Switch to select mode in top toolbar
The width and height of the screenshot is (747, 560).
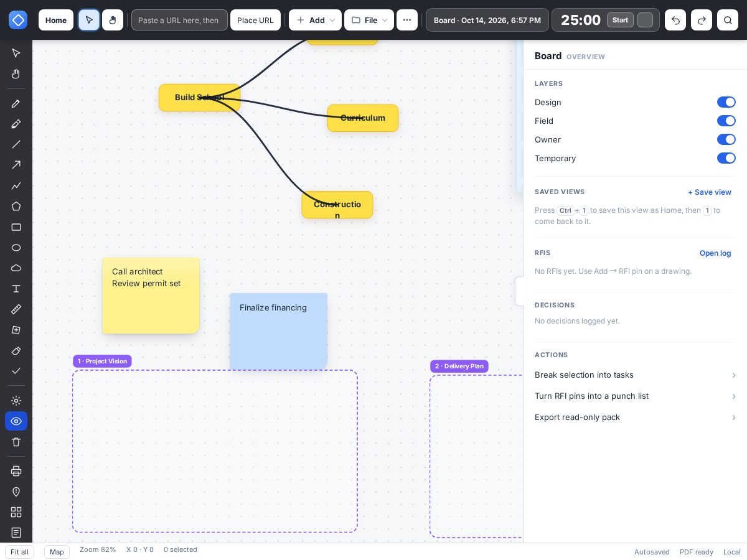pos(89,20)
